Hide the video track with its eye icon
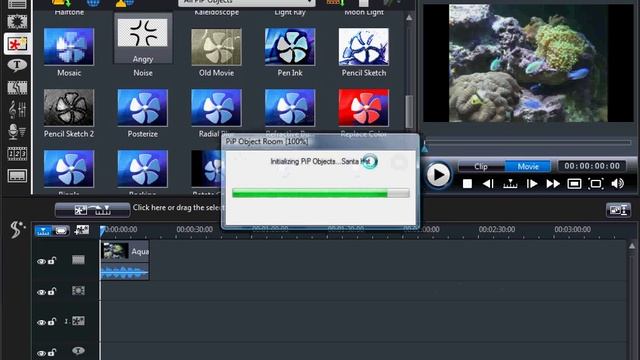 pyautogui.click(x=41, y=262)
